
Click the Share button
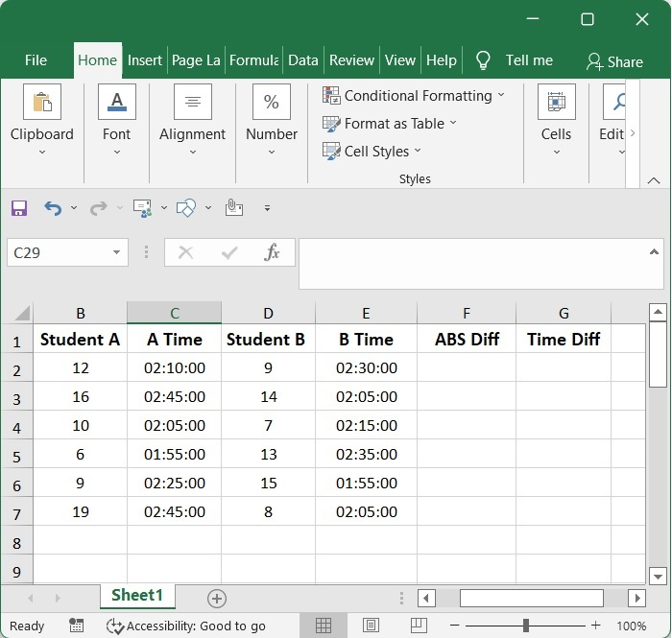pyautogui.click(x=614, y=61)
